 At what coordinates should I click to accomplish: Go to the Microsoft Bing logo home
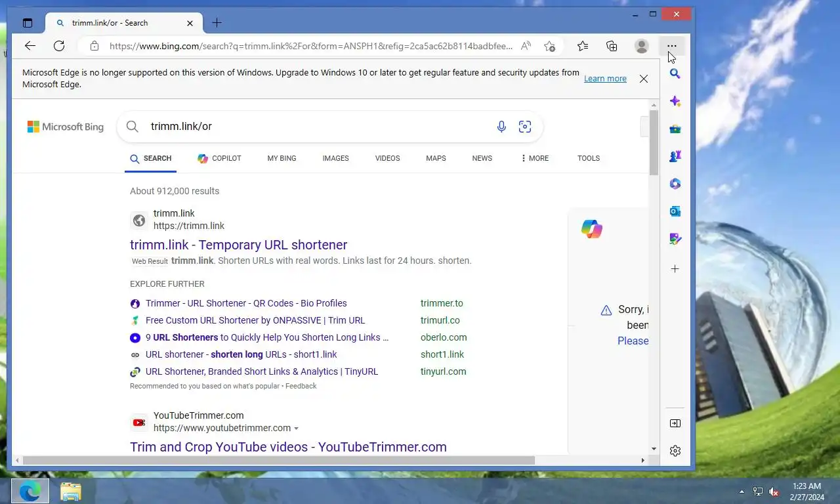tap(66, 127)
